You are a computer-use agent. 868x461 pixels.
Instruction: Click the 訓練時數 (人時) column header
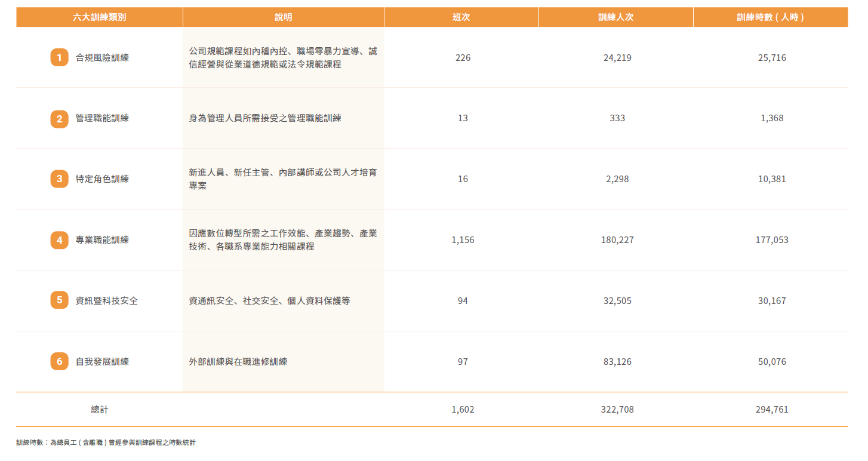[x=771, y=17]
